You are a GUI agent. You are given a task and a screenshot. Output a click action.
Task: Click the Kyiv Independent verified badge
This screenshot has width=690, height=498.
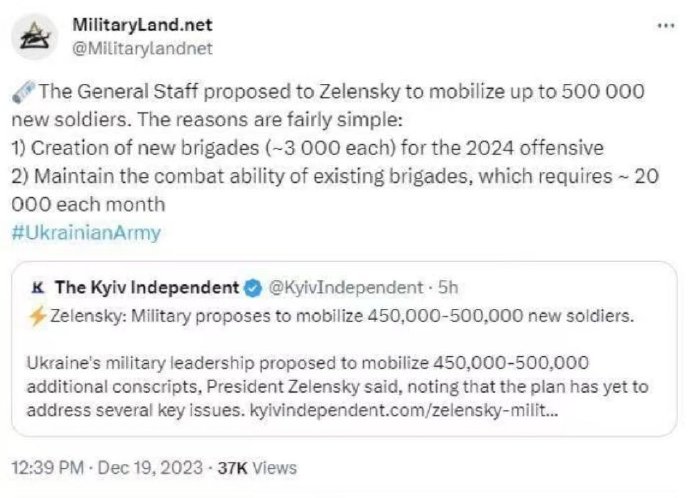(253, 289)
